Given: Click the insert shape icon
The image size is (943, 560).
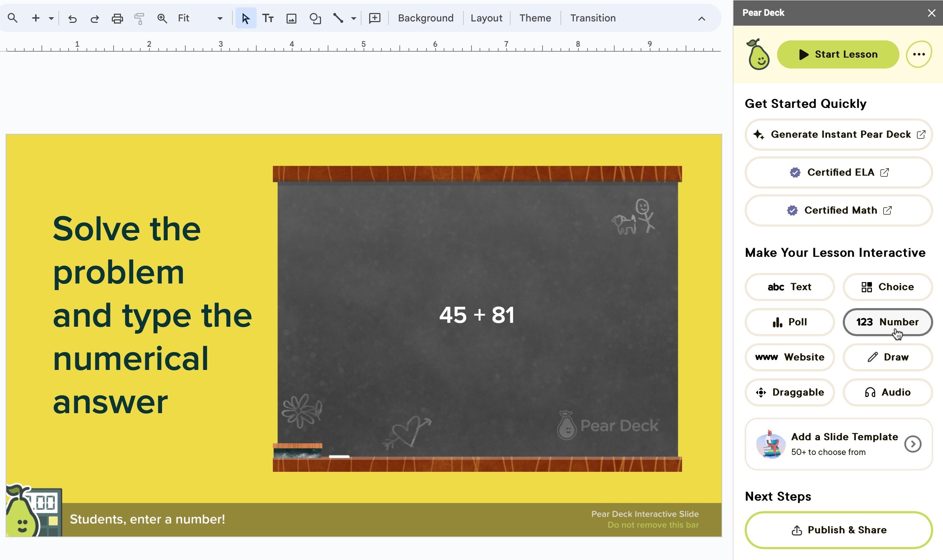Looking at the screenshot, I should pos(315,18).
